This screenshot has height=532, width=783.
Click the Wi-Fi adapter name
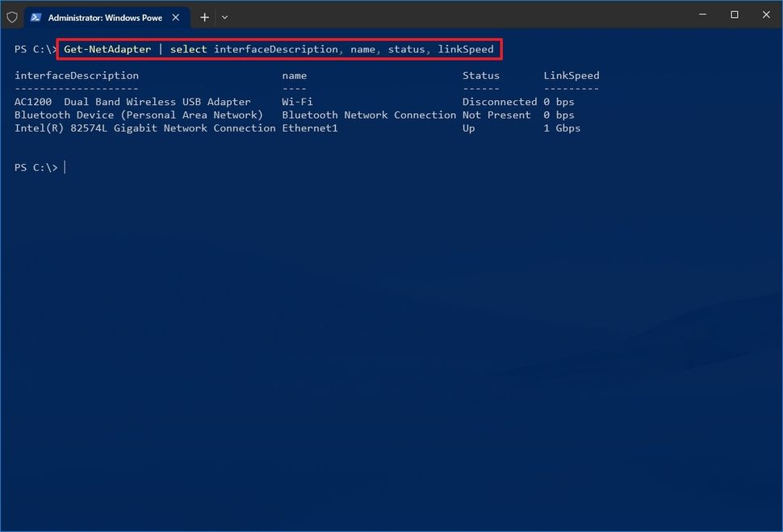click(x=298, y=102)
